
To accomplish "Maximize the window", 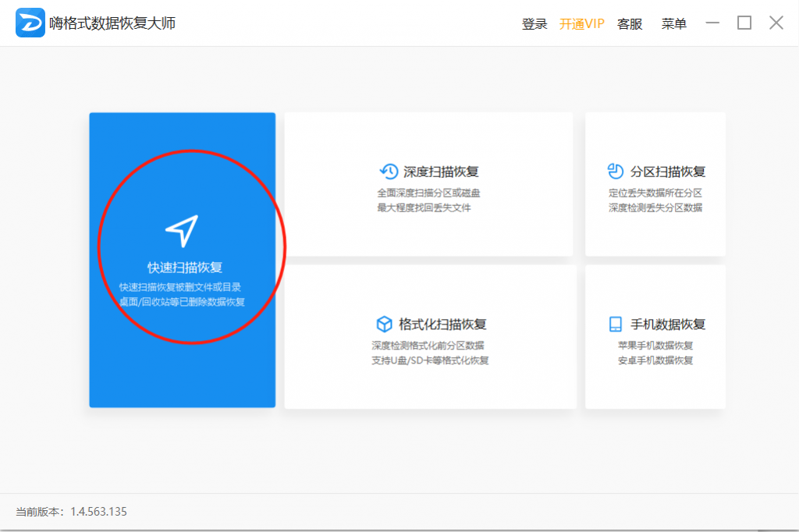I will (x=744, y=23).
